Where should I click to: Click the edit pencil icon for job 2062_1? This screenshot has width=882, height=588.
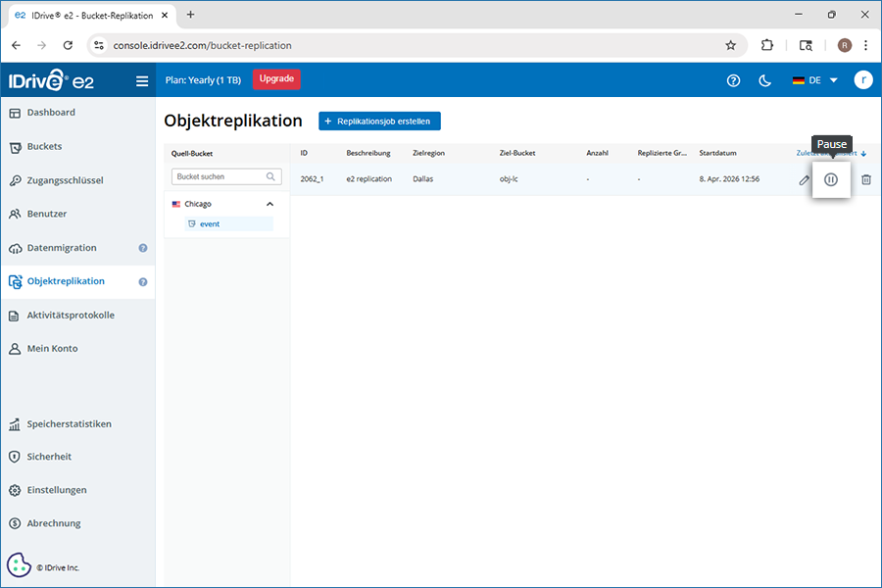coord(805,180)
